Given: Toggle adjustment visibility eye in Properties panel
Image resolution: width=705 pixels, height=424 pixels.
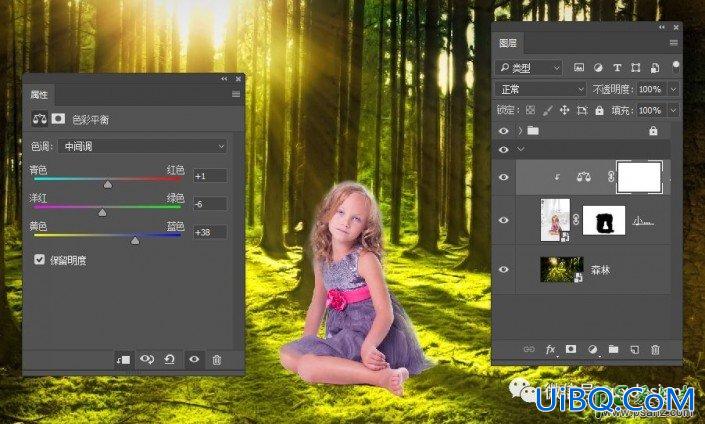Looking at the screenshot, I should (x=194, y=360).
